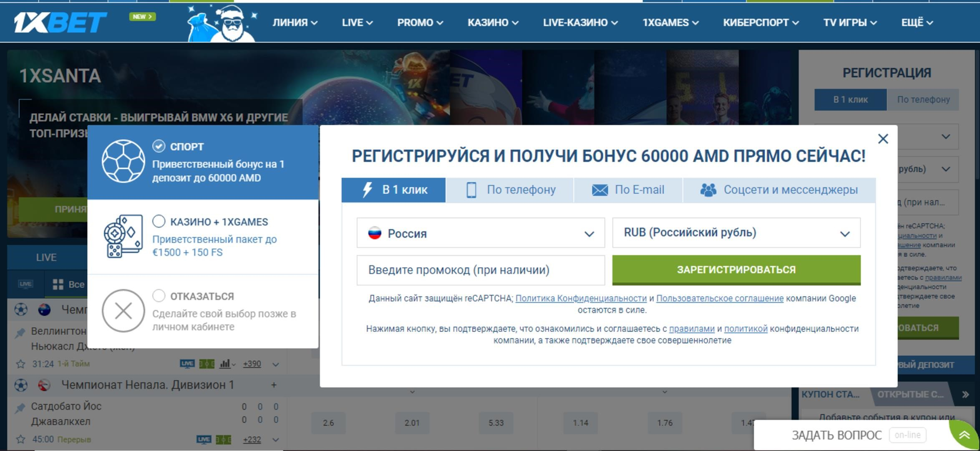
Task: Favorite the 31:24 match with star
Action: pyautogui.click(x=20, y=364)
